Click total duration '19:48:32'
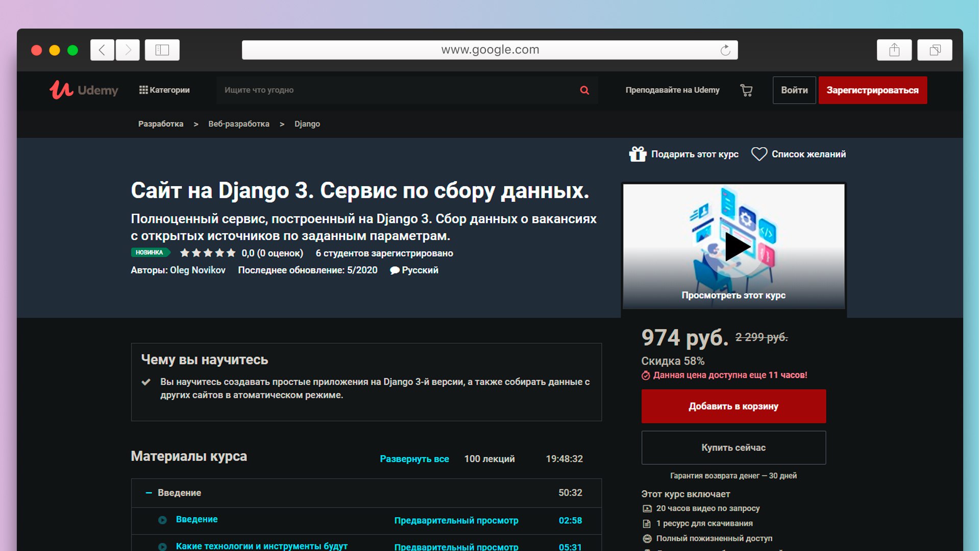Screen dimensions: 980x551 pyautogui.click(x=564, y=459)
